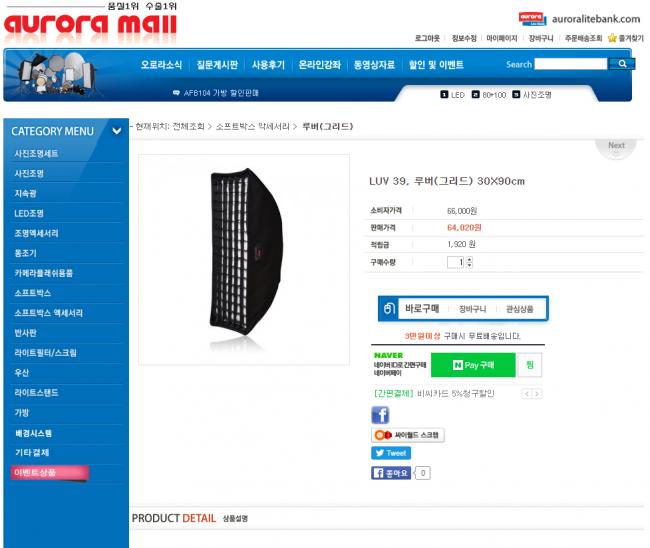This screenshot has height=548, width=650.
Task: Increase purchase quantity with up arrow
Action: [469, 259]
